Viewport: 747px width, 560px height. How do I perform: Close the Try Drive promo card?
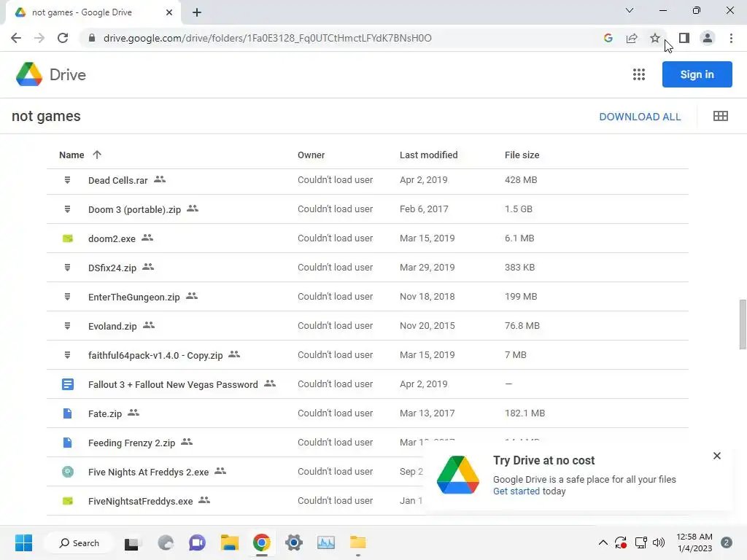click(x=716, y=456)
